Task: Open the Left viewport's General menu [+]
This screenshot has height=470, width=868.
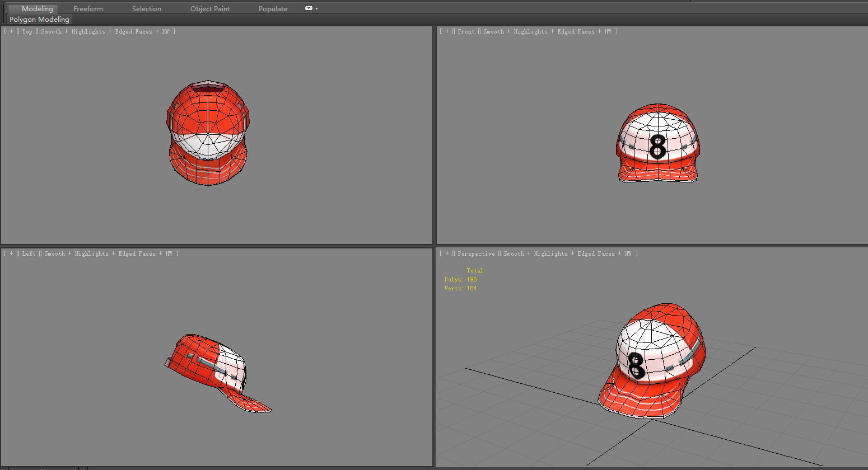Action: [x=11, y=253]
